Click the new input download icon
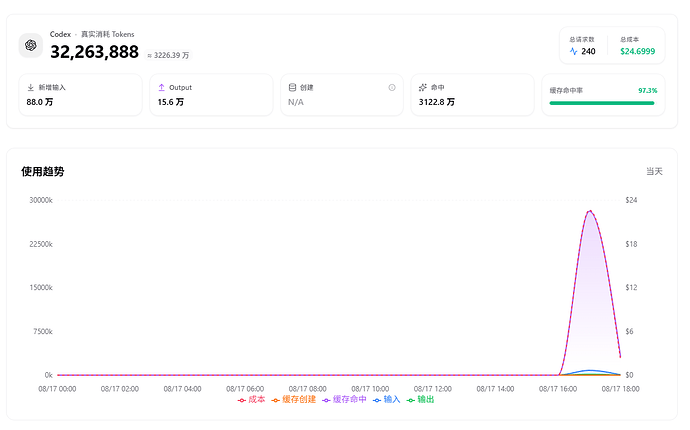Viewport: 690px width, 430px height. 31,88
